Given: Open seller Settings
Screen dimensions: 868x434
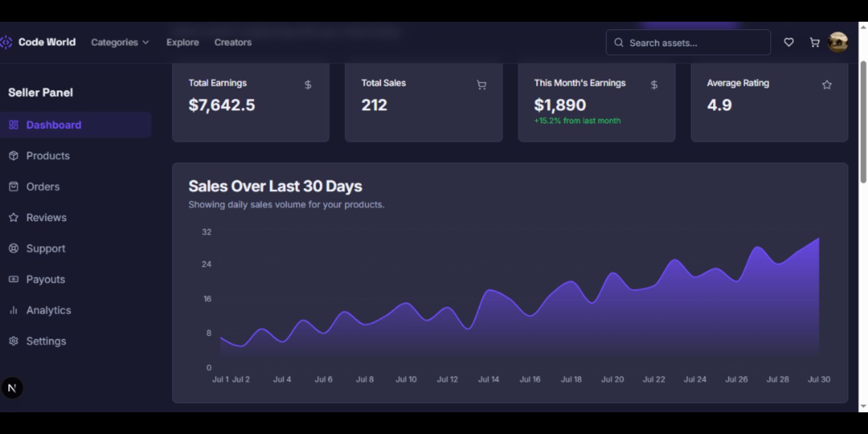Looking at the screenshot, I should point(46,341).
